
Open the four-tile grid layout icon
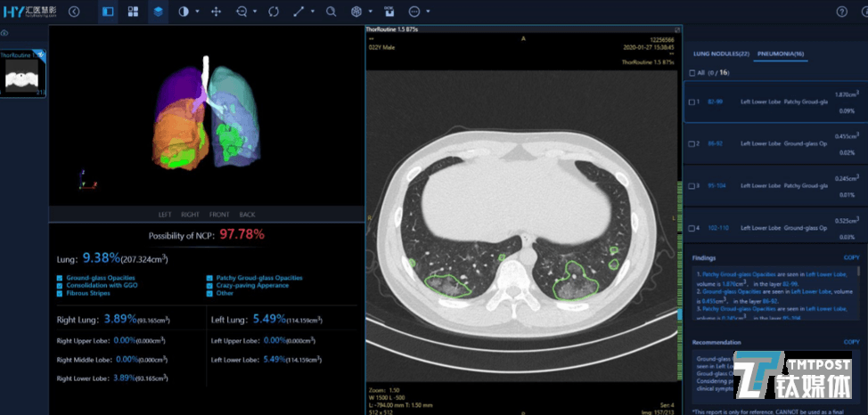(133, 12)
